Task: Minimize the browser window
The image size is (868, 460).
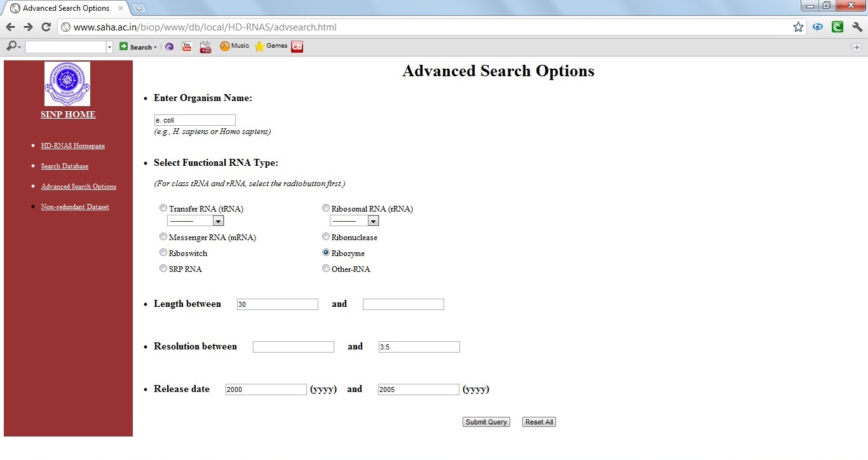Action: (x=810, y=6)
